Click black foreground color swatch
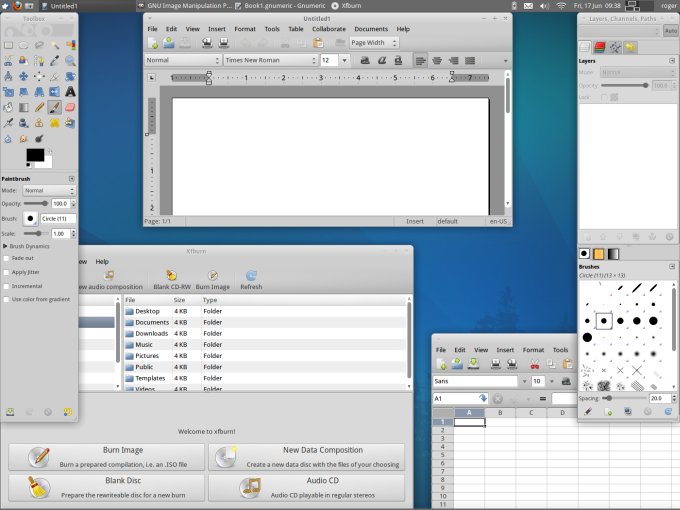Image resolution: width=680 pixels, height=510 pixels. tap(35, 155)
